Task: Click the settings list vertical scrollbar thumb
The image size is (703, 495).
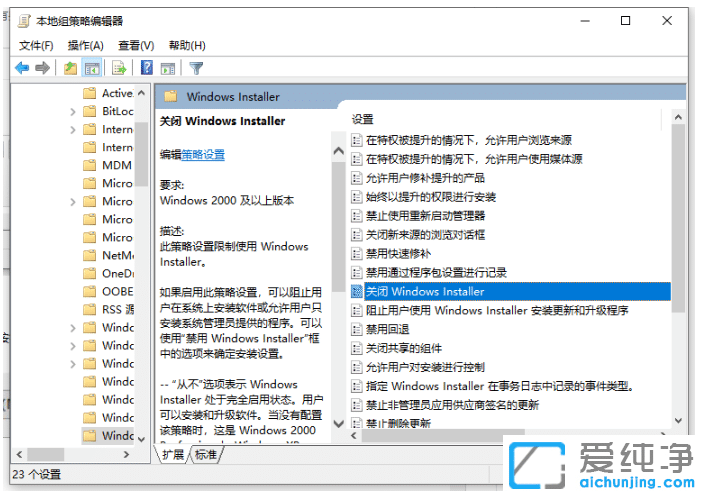Action: (x=678, y=218)
